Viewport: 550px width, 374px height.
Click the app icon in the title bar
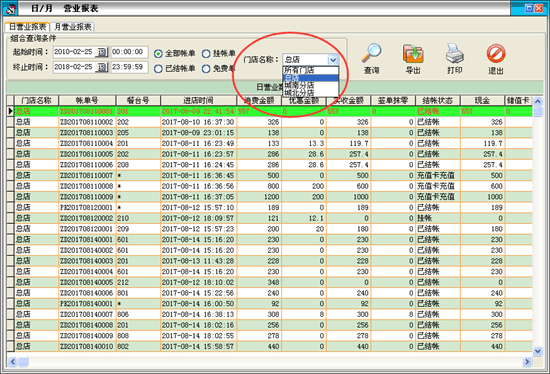10,8
